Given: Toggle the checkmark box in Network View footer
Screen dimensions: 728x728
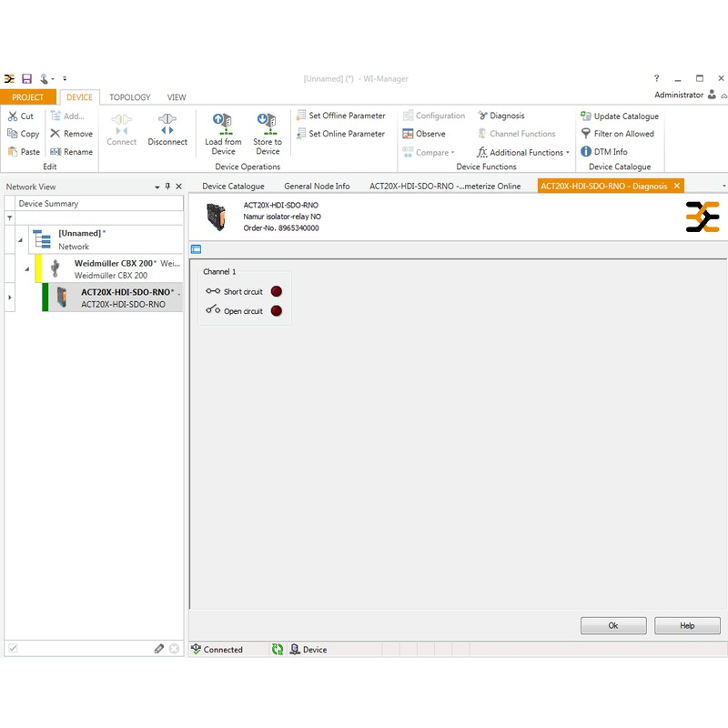Looking at the screenshot, I should 13,648.
